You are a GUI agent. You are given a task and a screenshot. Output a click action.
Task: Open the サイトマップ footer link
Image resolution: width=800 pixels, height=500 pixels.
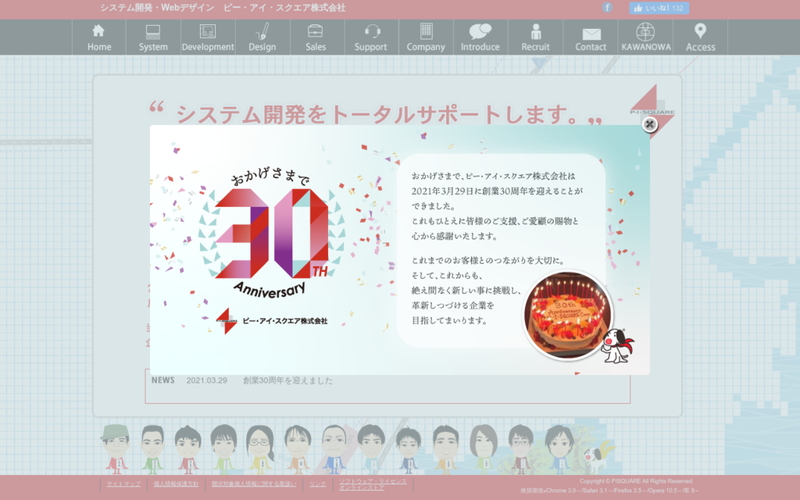coord(123,484)
